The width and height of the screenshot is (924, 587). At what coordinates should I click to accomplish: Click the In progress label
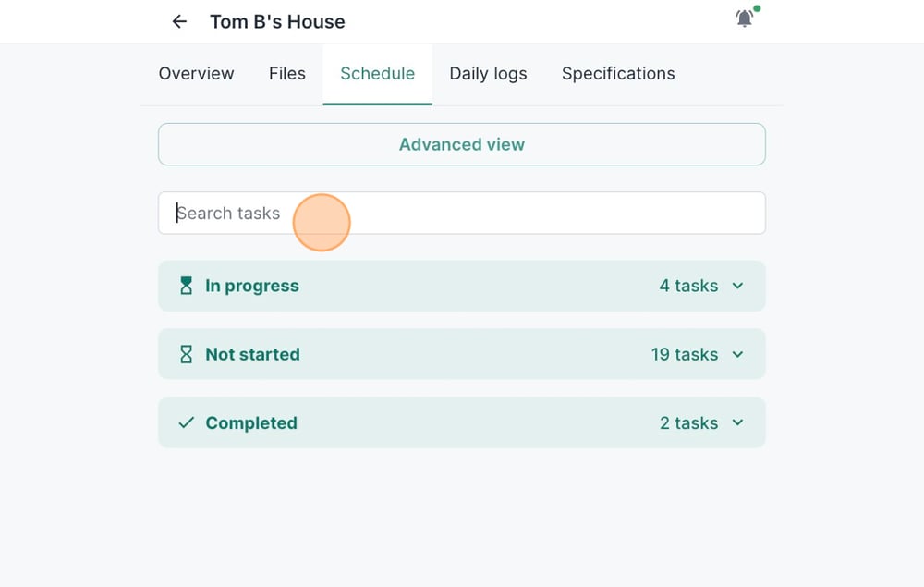pyautogui.click(x=252, y=286)
